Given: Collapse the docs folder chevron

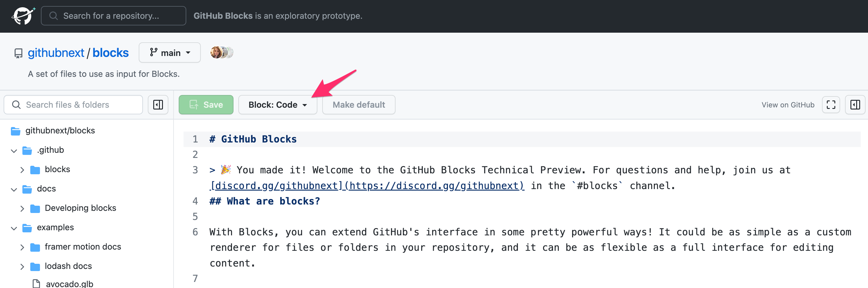Looking at the screenshot, I should (14, 189).
